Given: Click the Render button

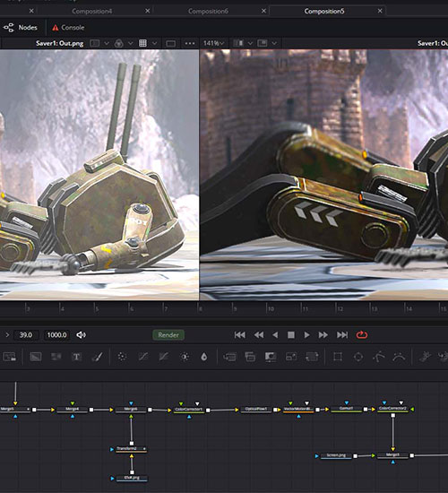Looking at the screenshot, I should [168, 335].
